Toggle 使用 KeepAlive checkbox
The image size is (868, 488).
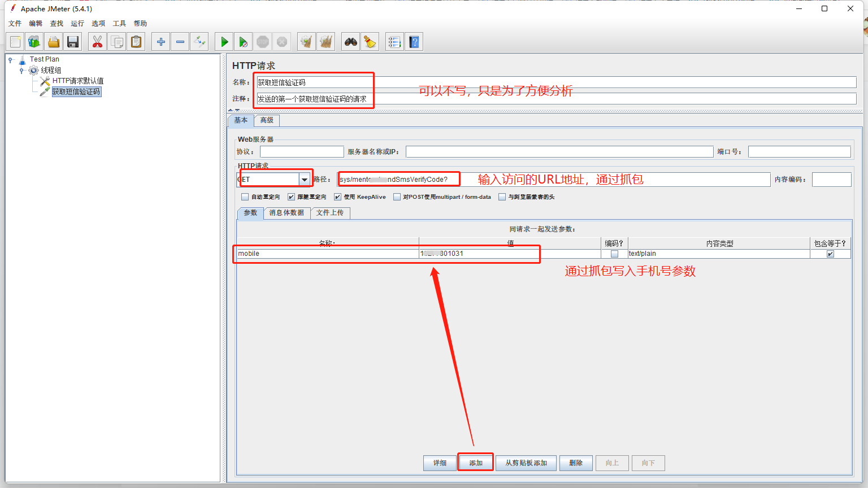pos(337,197)
